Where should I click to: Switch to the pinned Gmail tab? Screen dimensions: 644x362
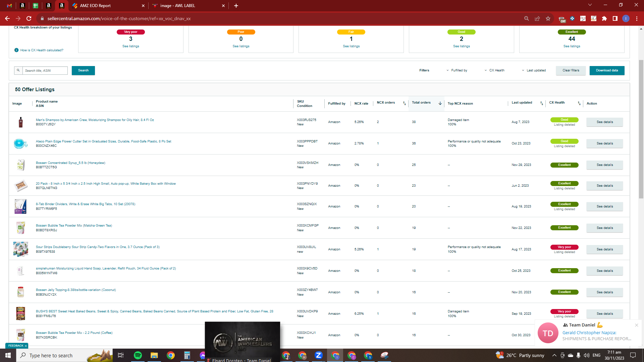(x=9, y=6)
